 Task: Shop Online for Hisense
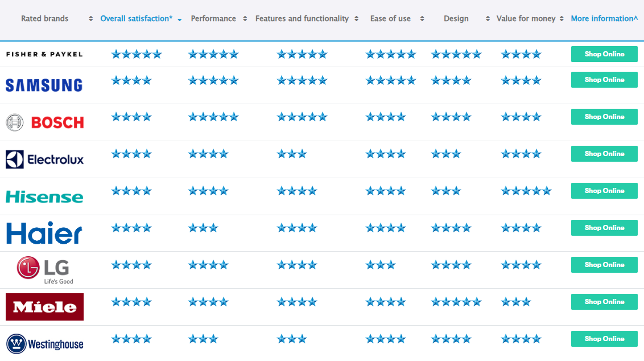coord(604,191)
